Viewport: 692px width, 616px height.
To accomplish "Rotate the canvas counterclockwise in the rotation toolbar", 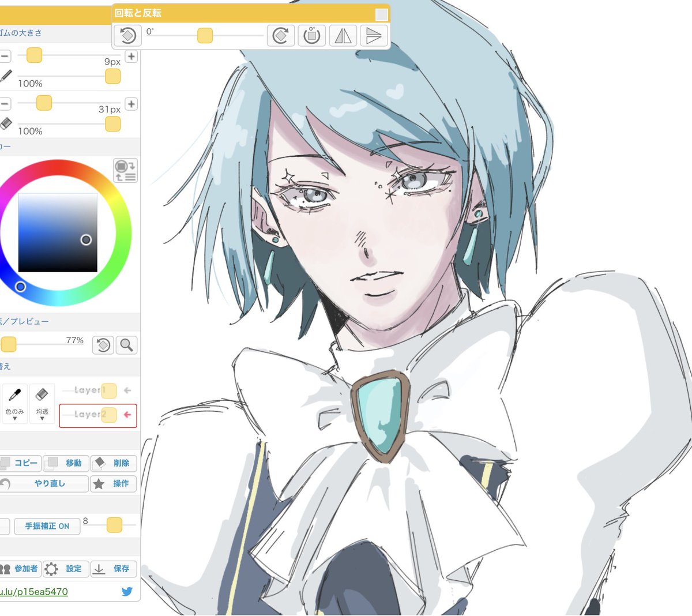I will (127, 36).
